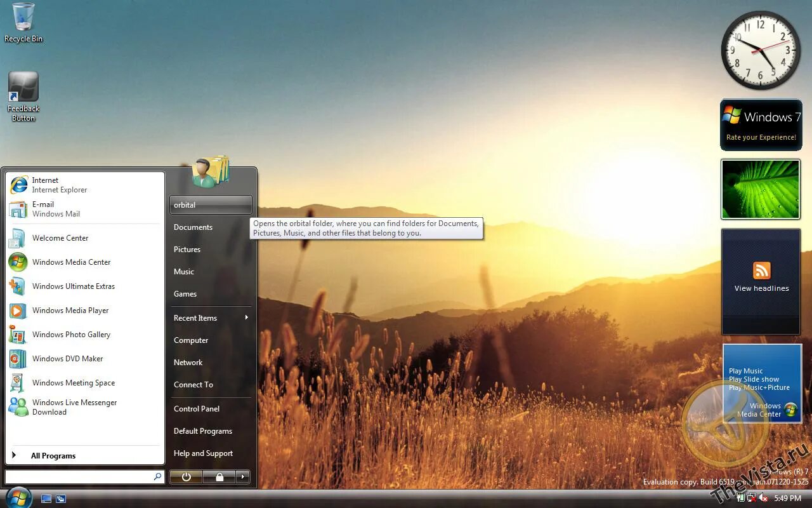Click the muted volume tray icon
Viewport: 812px width, 508px height.
tap(763, 498)
